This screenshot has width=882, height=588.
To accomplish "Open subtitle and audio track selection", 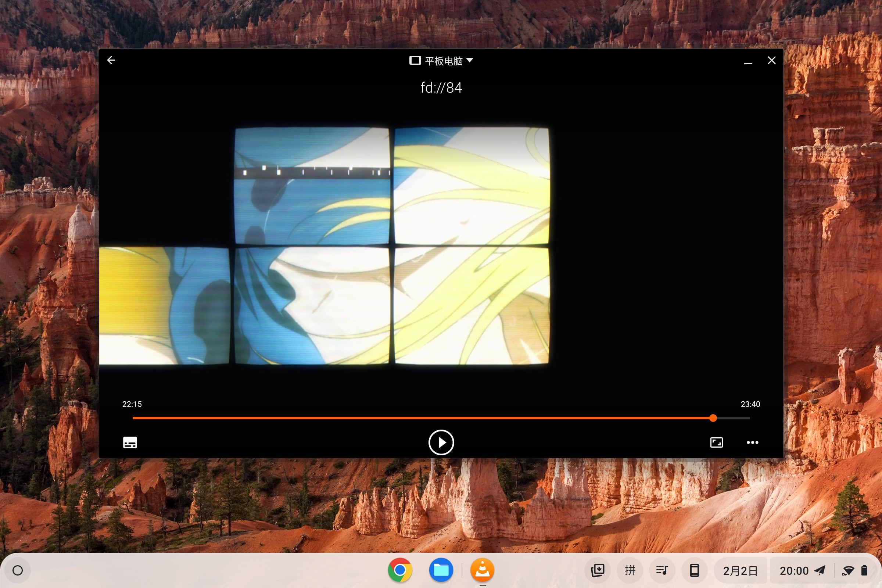I will click(x=130, y=442).
